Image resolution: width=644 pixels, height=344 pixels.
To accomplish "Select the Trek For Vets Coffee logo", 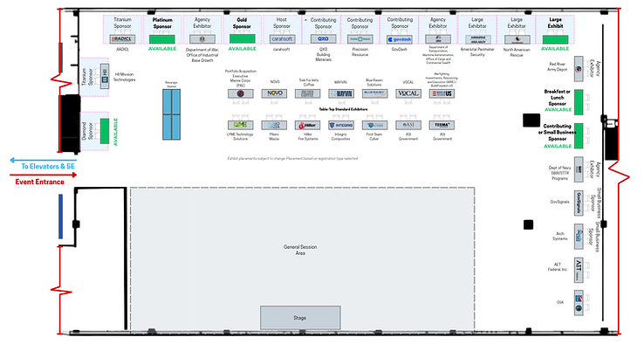I will click(x=308, y=93).
